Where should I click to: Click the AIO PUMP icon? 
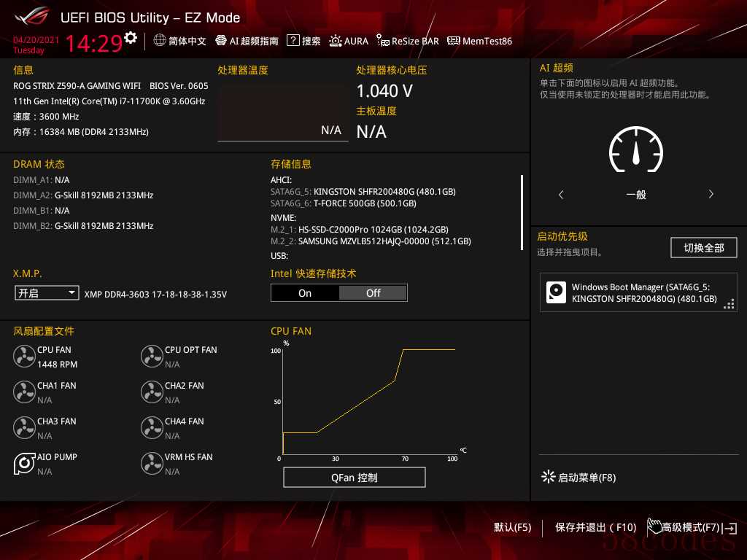[24, 463]
